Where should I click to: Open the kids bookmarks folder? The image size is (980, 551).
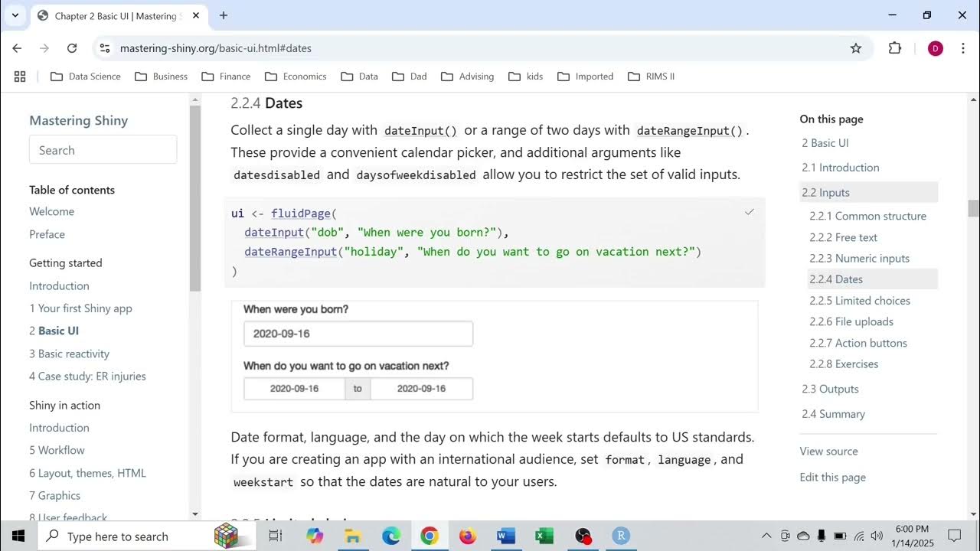pyautogui.click(x=525, y=77)
